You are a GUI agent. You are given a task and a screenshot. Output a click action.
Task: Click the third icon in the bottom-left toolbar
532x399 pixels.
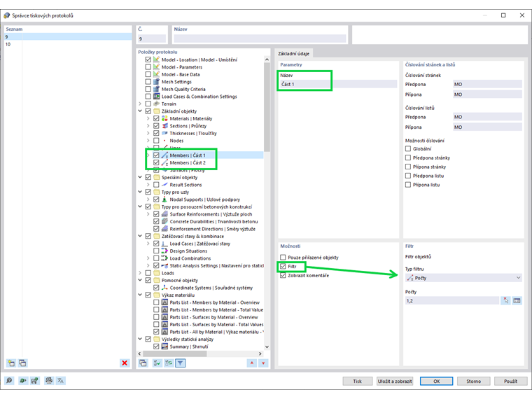click(34, 381)
